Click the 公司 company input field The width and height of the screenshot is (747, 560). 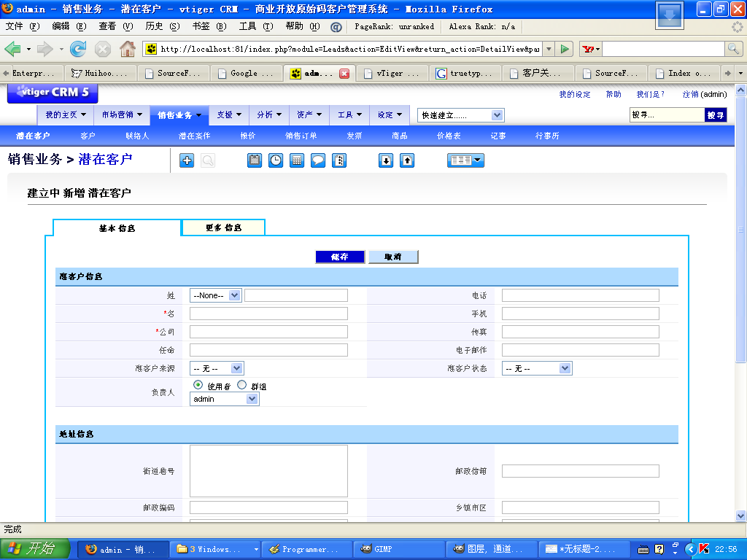tap(268, 332)
